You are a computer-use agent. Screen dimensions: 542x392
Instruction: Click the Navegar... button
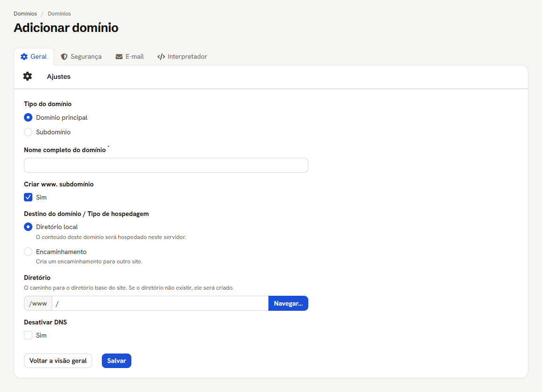click(288, 303)
